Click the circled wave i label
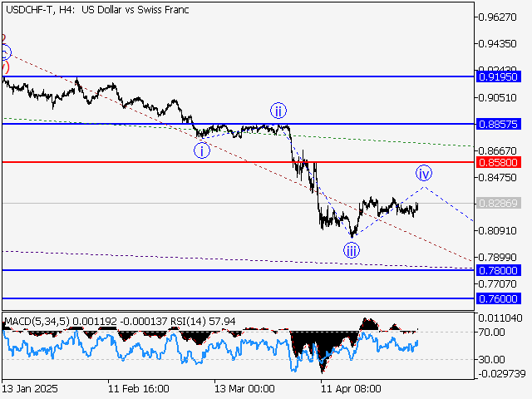This screenshot has width=532, height=399. [202, 150]
